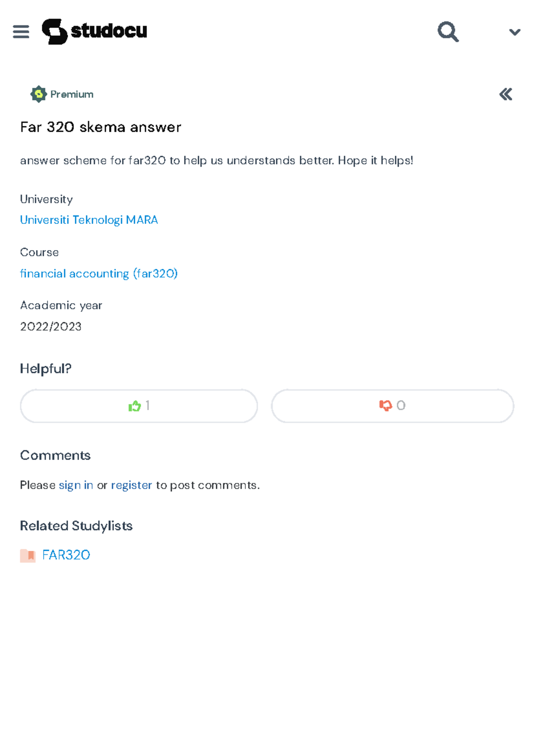This screenshot has height=756, width=534.
Task: Expand the Related Studylists section
Action: [76, 526]
